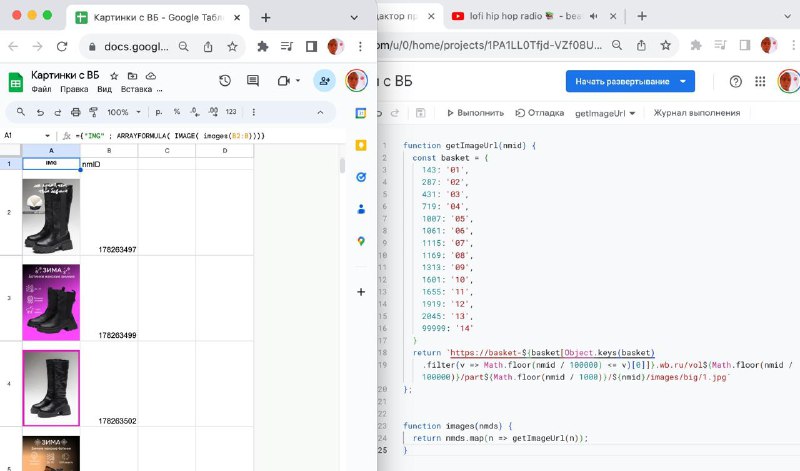Screen dimensions: 800x471
Task: Zoom control icon in Apps Script address bar
Action: point(617,45)
